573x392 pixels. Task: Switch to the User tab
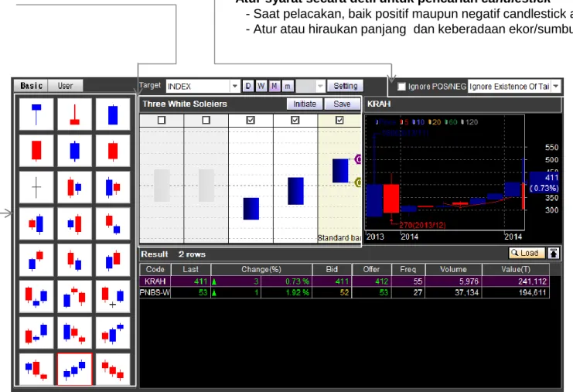pyautogui.click(x=66, y=86)
